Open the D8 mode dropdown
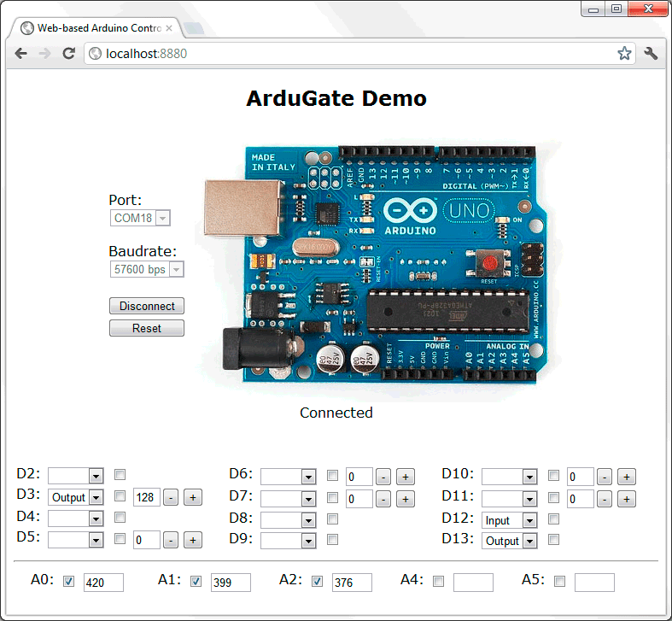 click(x=289, y=520)
